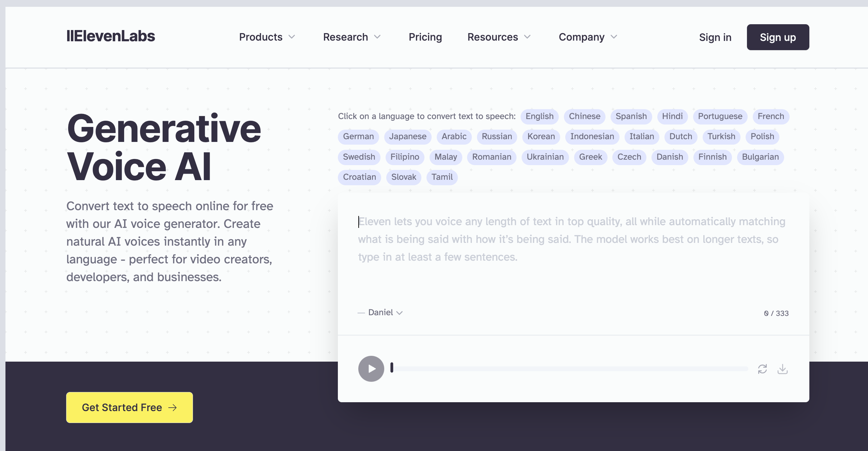Select Japanese language for text to speech
Image resolution: width=868 pixels, height=451 pixels.
click(408, 136)
